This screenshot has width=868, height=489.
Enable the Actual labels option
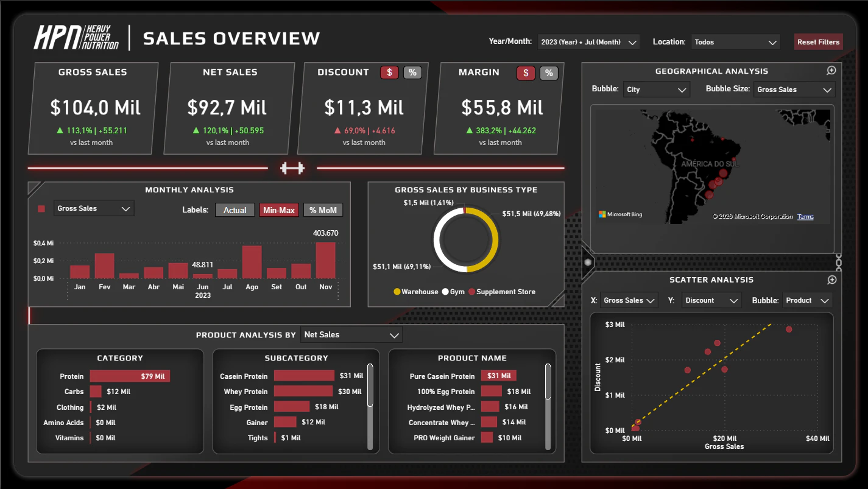click(235, 210)
